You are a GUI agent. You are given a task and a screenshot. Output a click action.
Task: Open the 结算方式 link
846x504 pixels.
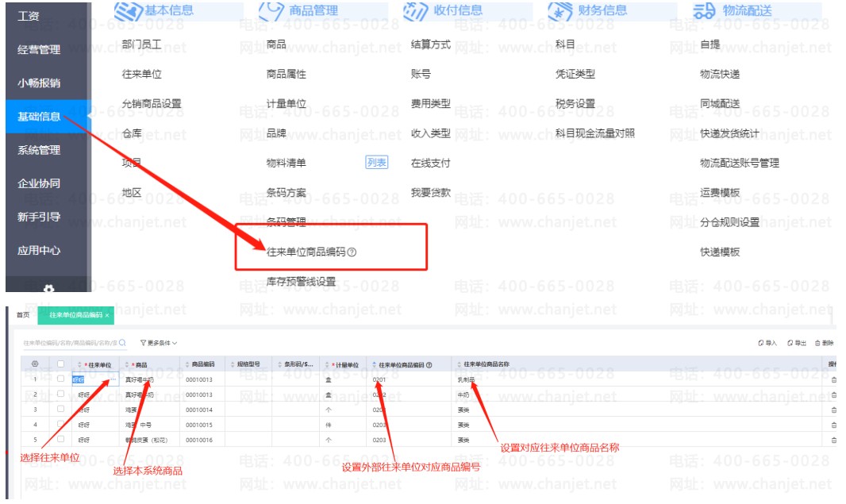(x=431, y=44)
